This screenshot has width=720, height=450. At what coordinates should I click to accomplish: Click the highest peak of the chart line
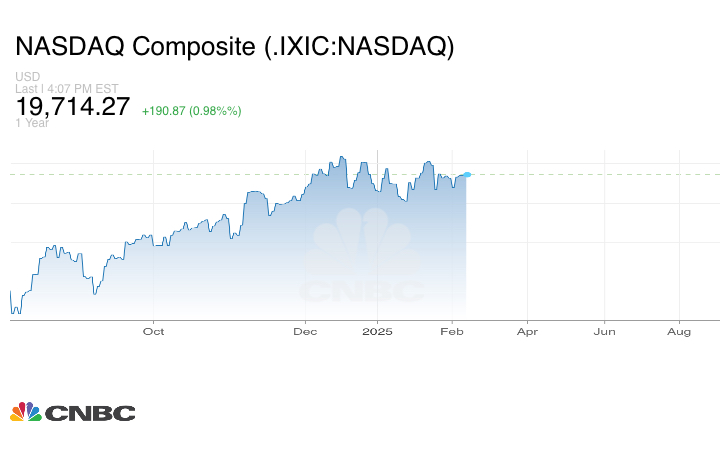(342, 157)
